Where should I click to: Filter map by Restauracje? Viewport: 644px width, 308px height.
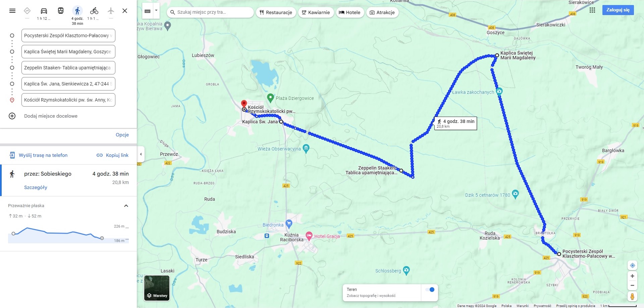[x=276, y=12]
